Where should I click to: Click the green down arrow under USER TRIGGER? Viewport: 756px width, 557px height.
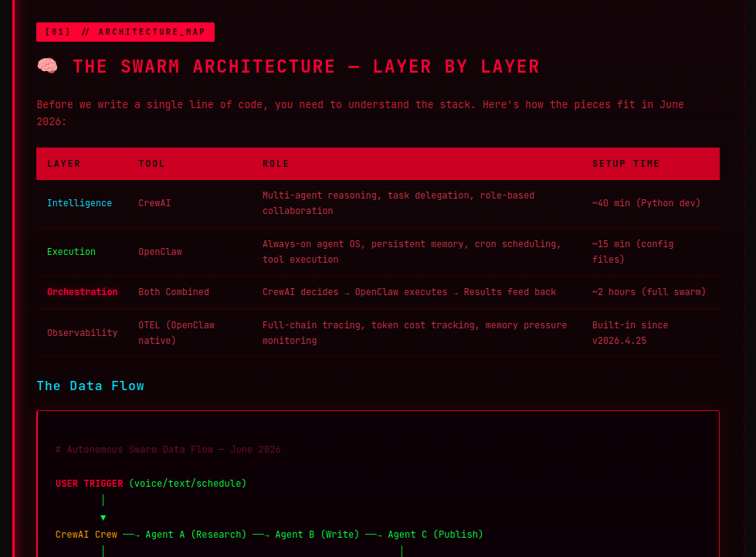(103, 518)
